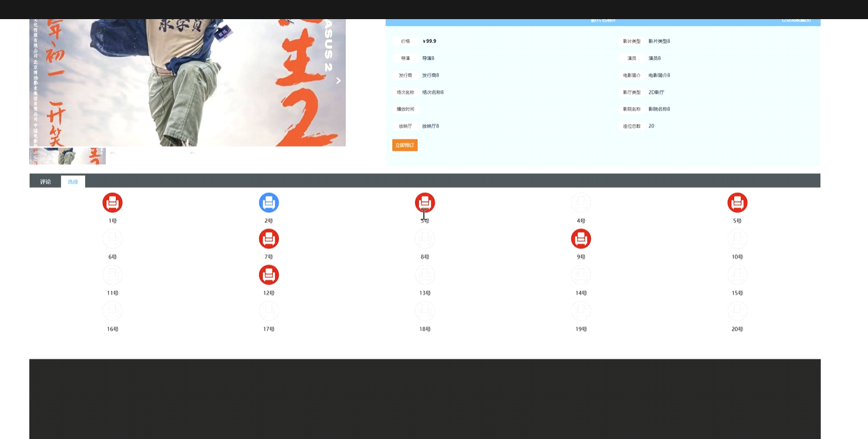Image resolution: width=868 pixels, height=439 pixels.
Task: Select the empty seat icon for 13号
Action: click(425, 275)
